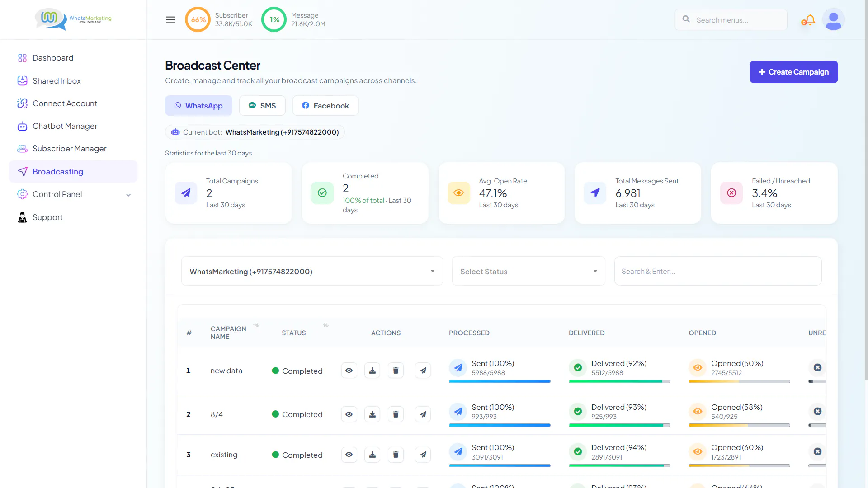Screen dimensions: 868x488
Task: Download report for new data campaign
Action: (x=373, y=371)
